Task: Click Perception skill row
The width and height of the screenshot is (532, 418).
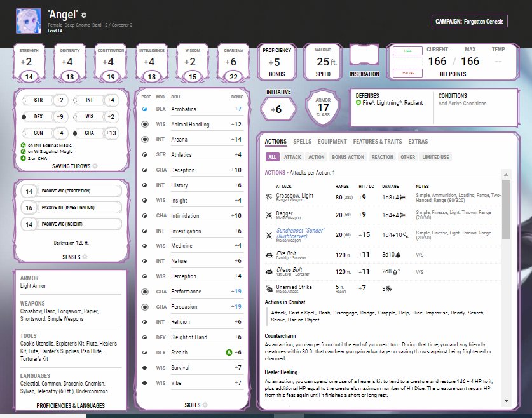Action: (192, 276)
